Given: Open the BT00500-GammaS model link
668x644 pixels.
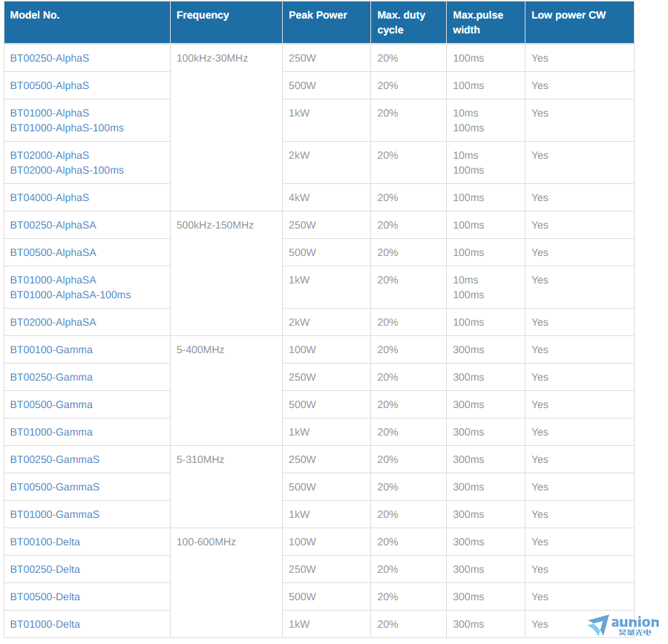Looking at the screenshot, I should coord(54,487).
